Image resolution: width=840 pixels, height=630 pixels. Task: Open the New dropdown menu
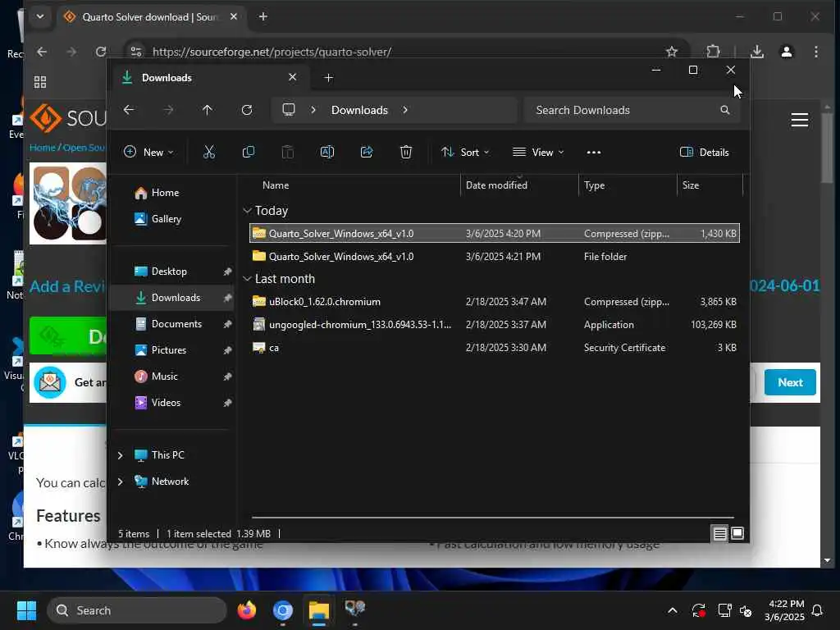click(x=148, y=152)
